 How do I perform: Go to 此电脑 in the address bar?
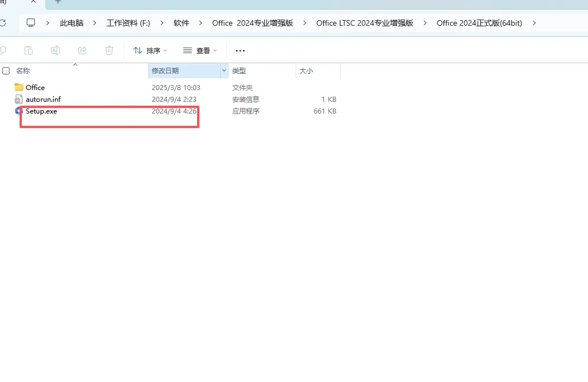[72, 23]
